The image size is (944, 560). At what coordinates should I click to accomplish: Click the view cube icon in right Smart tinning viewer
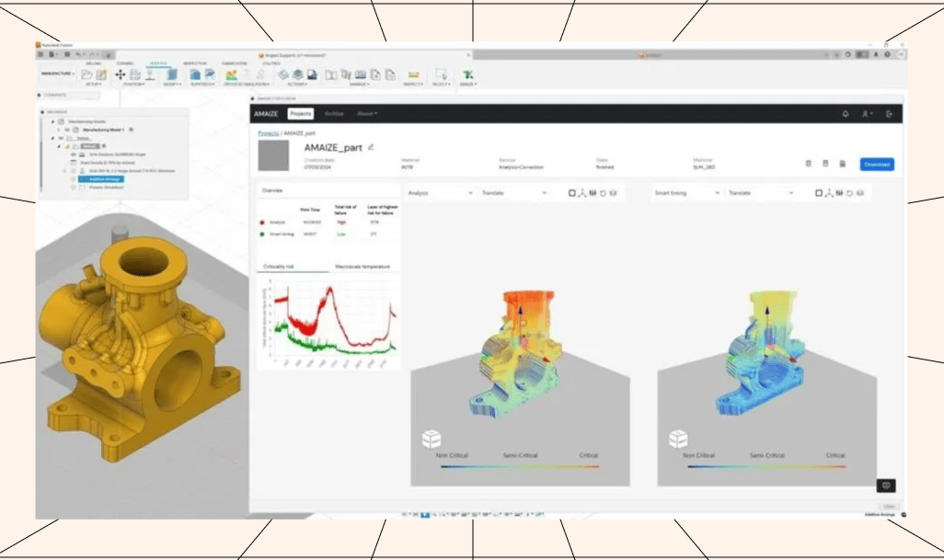coord(678,439)
